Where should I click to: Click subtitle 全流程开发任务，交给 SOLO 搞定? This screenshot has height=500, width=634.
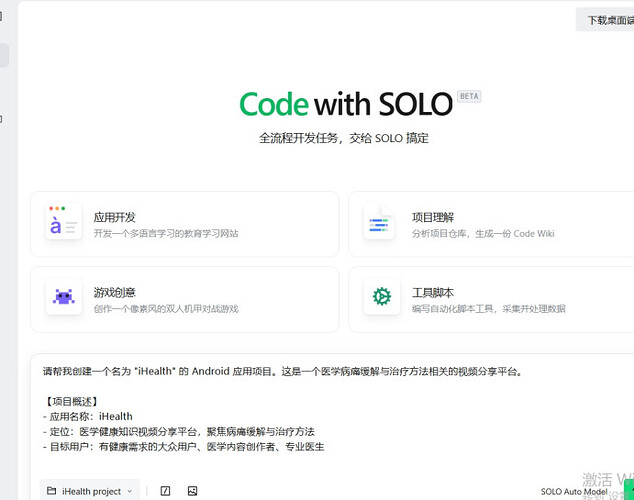coord(344,138)
